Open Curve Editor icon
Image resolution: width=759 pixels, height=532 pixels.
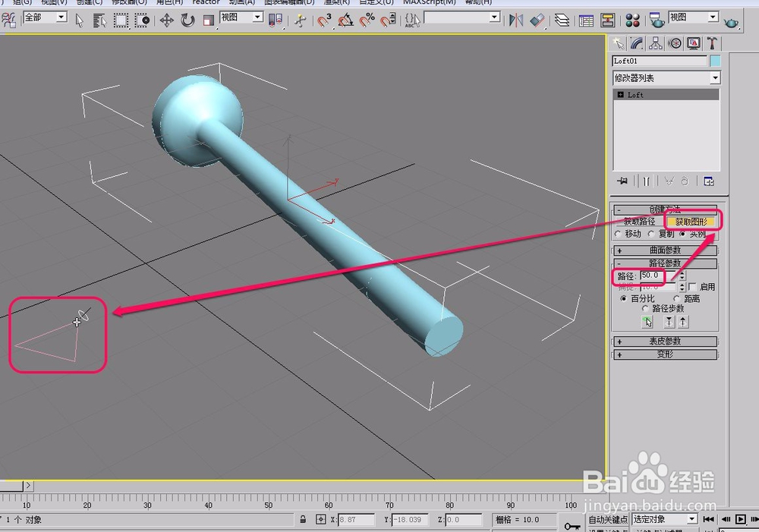point(586,20)
